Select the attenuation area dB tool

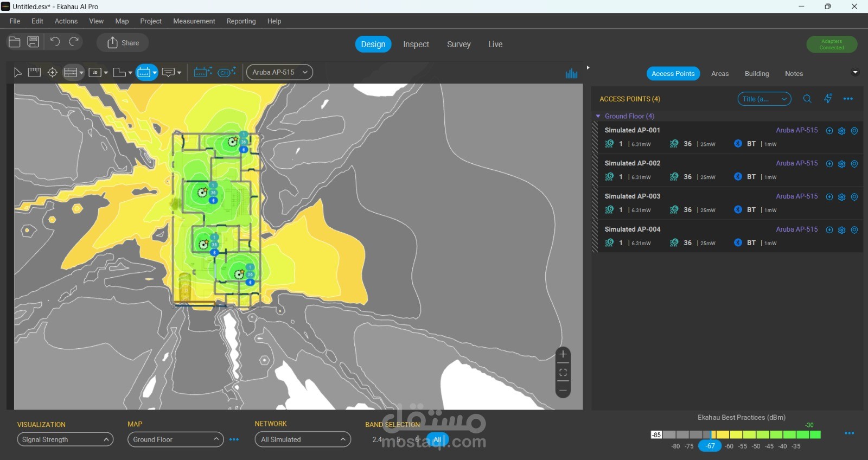point(95,72)
